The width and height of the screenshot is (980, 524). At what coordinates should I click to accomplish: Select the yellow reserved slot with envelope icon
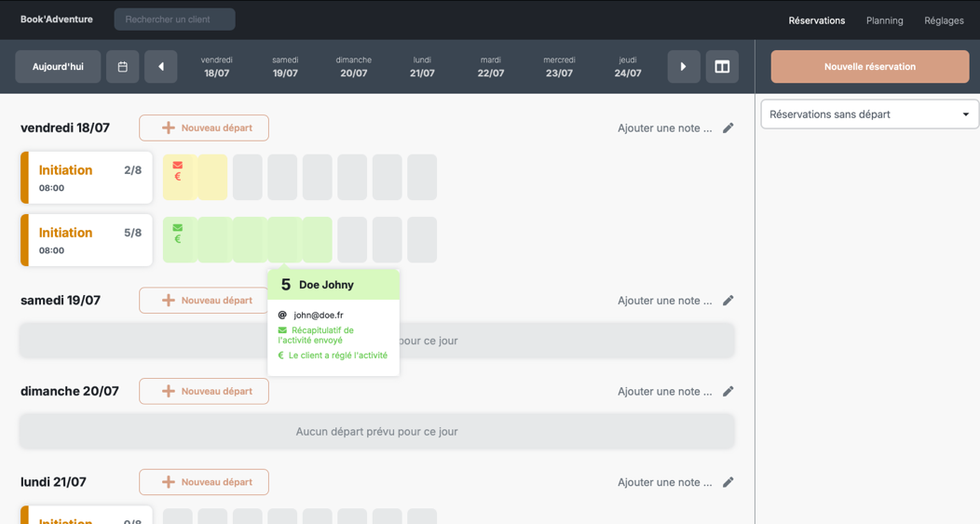[x=178, y=177]
